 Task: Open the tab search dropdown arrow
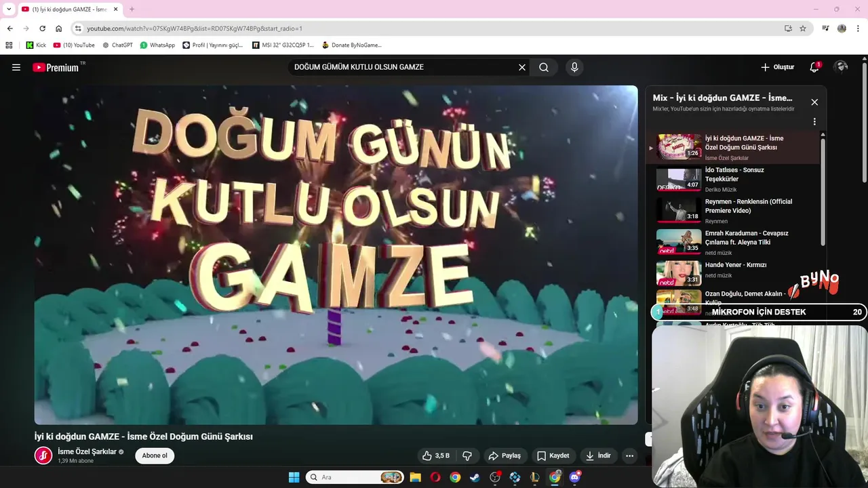coord(9,9)
